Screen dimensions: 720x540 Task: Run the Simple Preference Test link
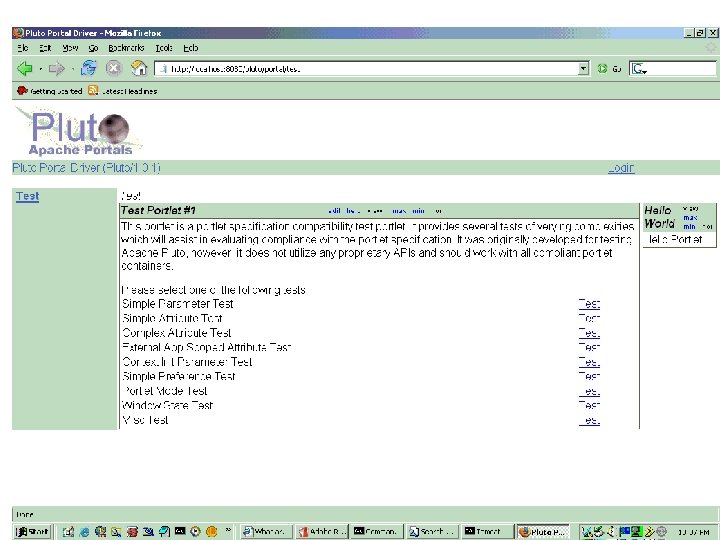[x=589, y=377]
